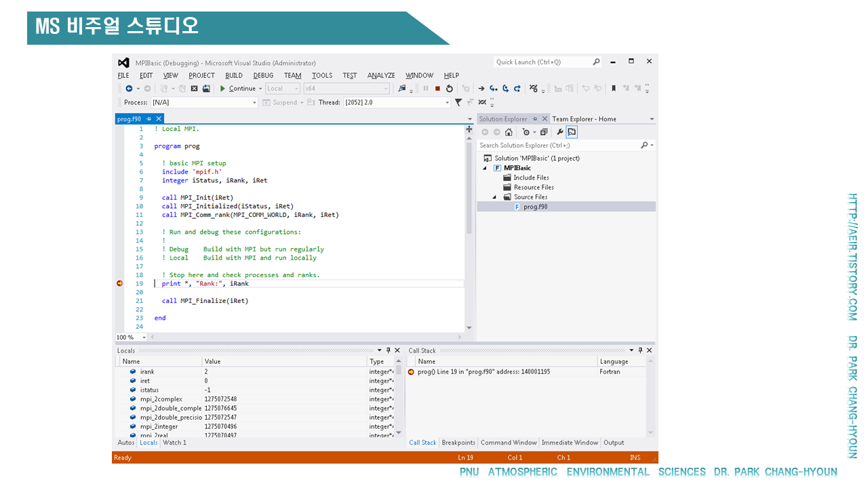Open the ANALYZE menu
This screenshot has height=488, width=868.
click(381, 75)
